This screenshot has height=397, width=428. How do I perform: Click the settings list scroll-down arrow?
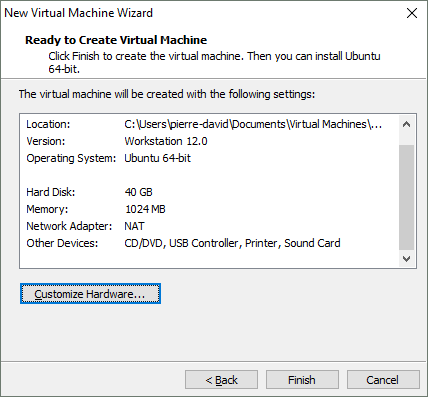coord(406,259)
